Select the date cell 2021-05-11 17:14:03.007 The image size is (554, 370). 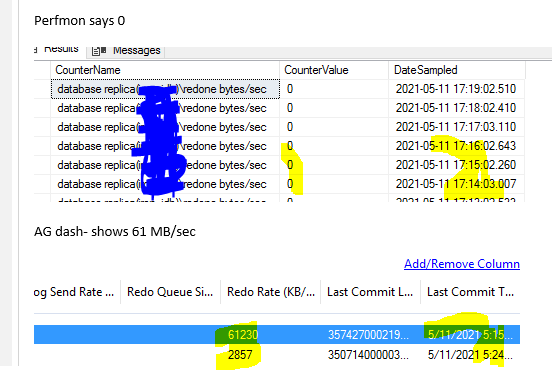click(x=456, y=184)
